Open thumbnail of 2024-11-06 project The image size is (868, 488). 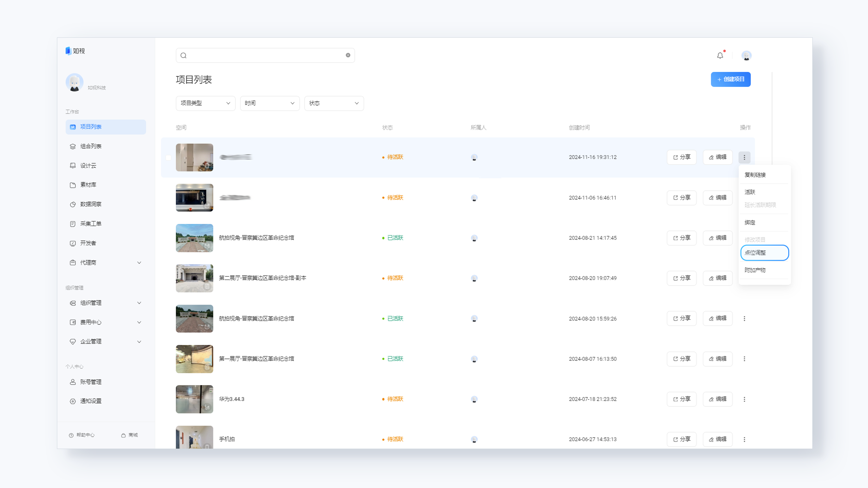tap(194, 198)
